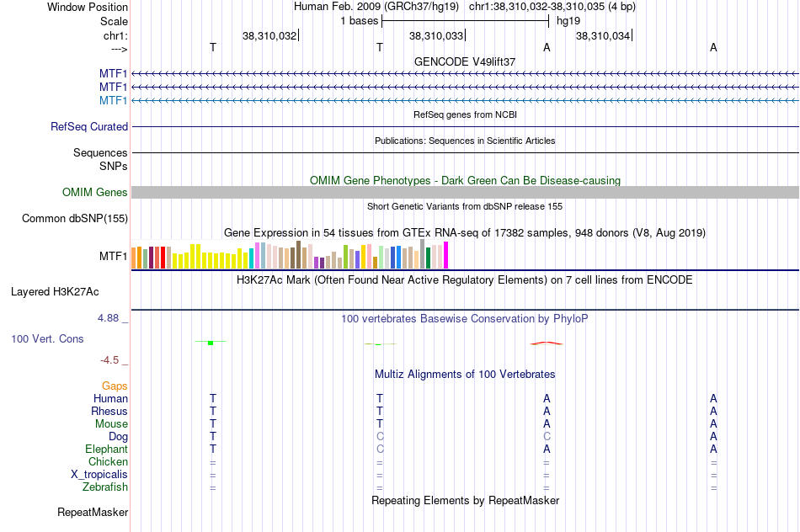Select the Chicken alignment row label
This screenshot has width=800, height=532.
[x=108, y=461]
